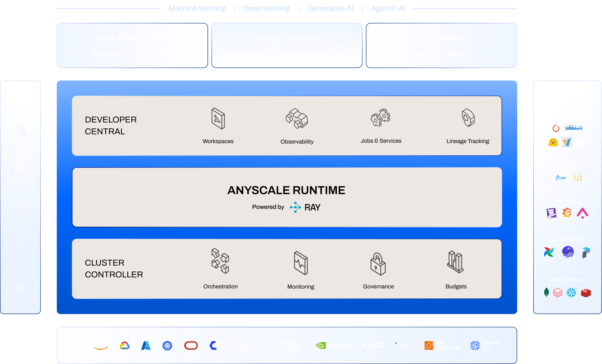Image resolution: width=602 pixels, height=364 pixels.
Task: Select the XGBoost logo in Integrations
Action: click(574, 128)
